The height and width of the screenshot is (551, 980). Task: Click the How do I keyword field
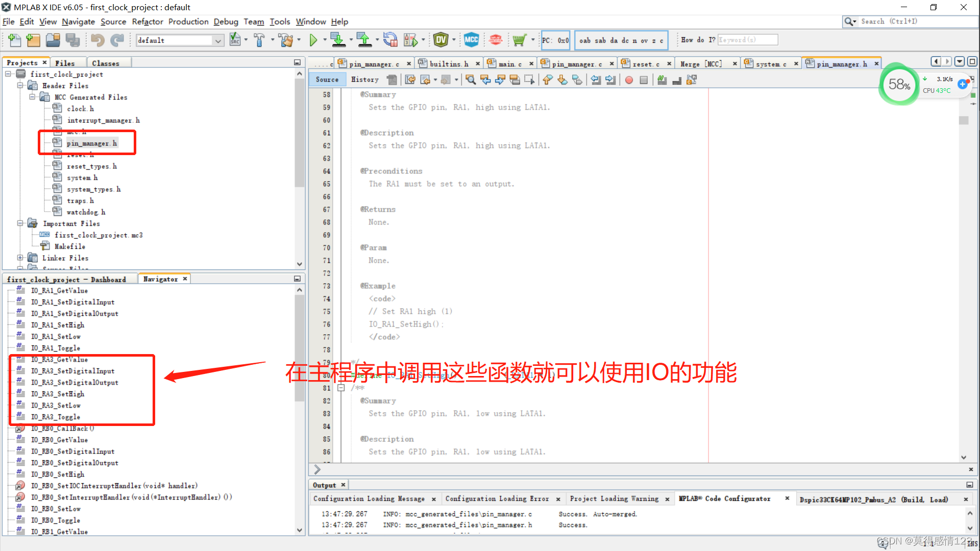748,40
